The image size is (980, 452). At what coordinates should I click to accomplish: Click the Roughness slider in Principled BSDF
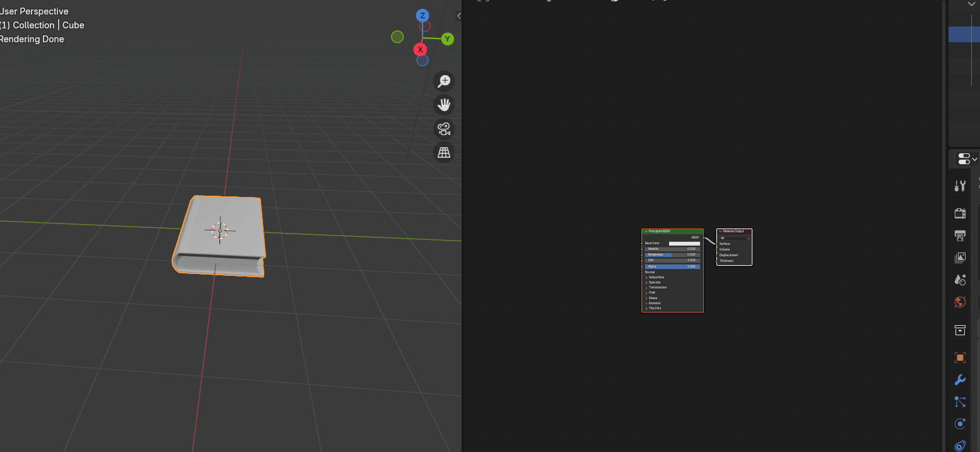coord(672,254)
